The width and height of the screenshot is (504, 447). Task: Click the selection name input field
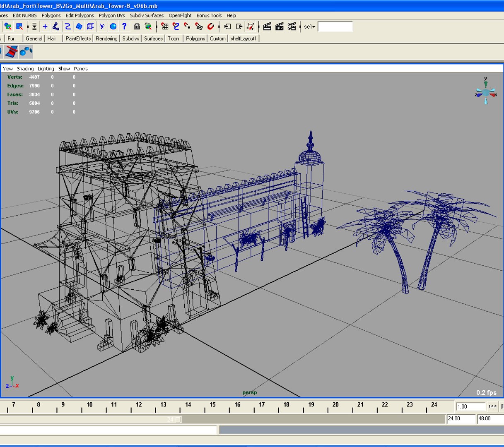click(x=335, y=27)
